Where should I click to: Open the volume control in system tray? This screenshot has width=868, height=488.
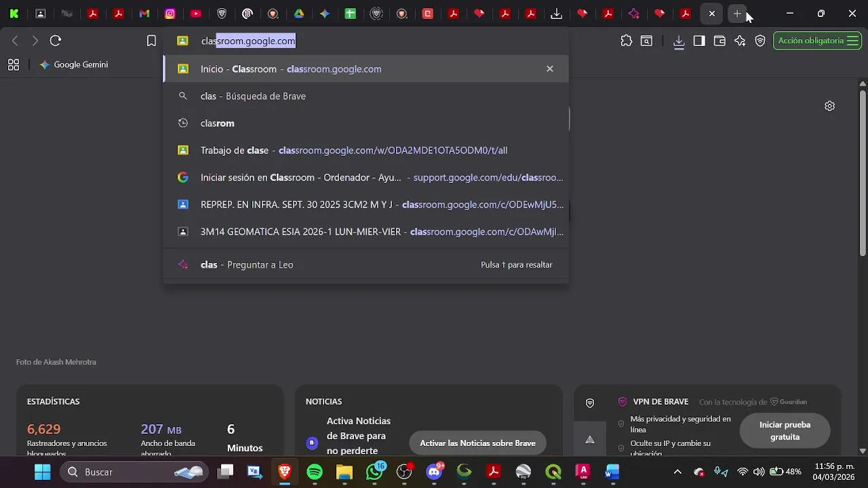click(x=759, y=472)
